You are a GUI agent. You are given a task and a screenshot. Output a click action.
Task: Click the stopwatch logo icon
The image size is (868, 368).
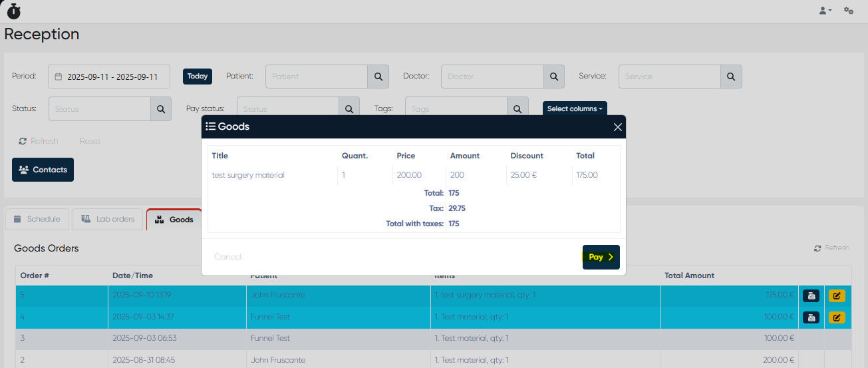coord(13,11)
